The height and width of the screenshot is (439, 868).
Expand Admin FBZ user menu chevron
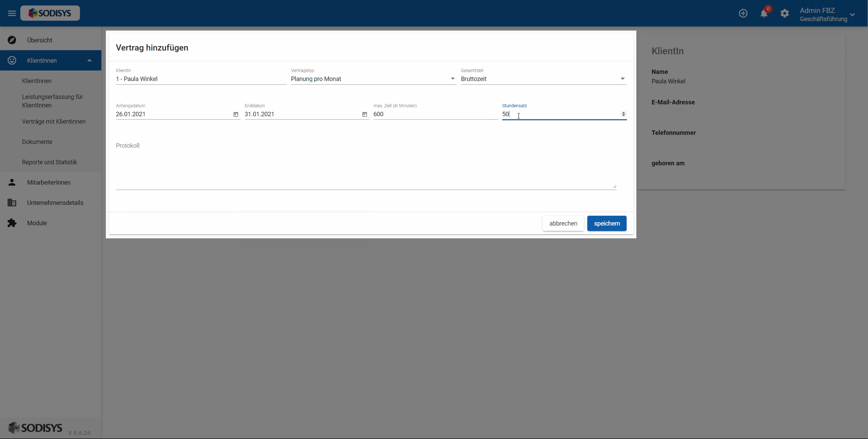[852, 15]
